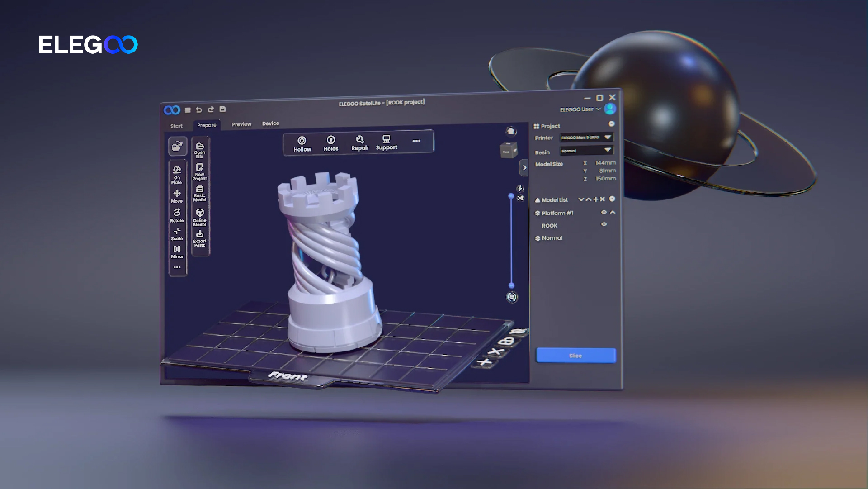Toggle visibility of ROOK model
868x489 pixels.
point(604,224)
